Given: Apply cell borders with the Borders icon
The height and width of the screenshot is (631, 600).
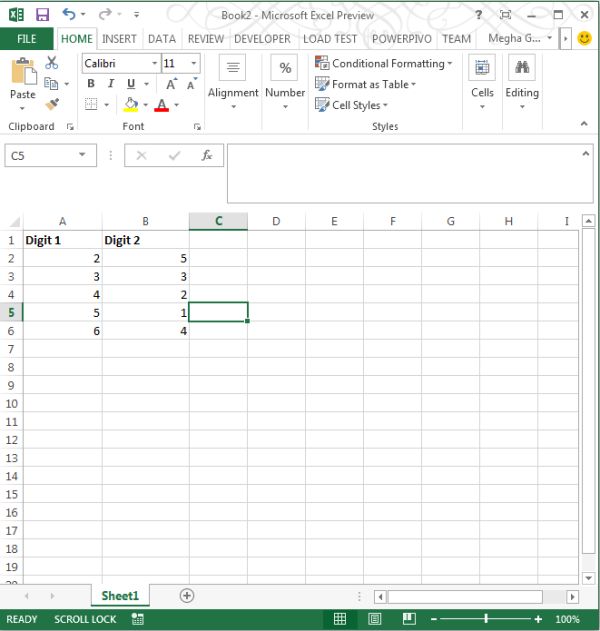Looking at the screenshot, I should [x=91, y=104].
